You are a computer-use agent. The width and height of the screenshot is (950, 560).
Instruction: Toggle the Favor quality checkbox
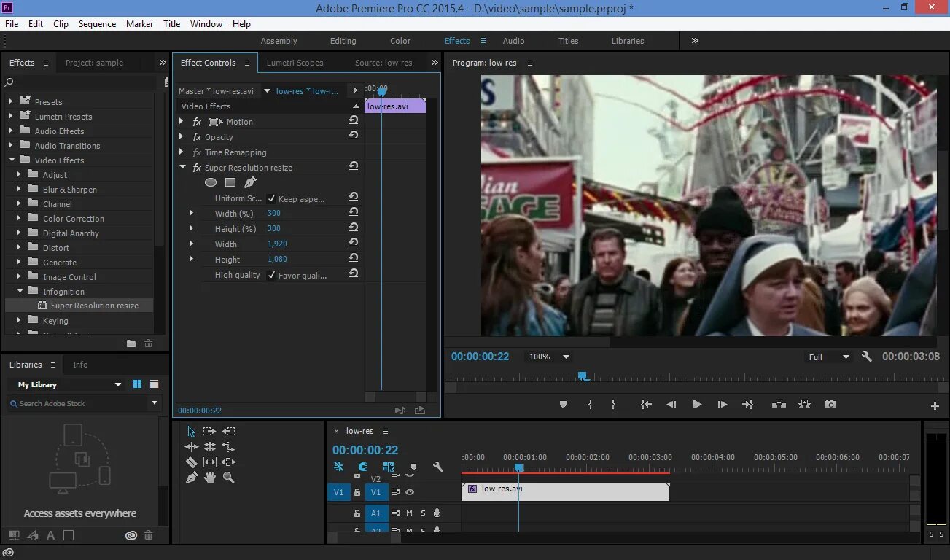(271, 275)
